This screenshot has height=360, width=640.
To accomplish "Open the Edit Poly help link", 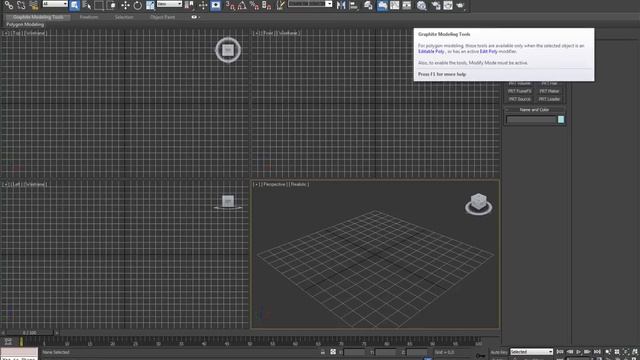I will coord(489,51).
